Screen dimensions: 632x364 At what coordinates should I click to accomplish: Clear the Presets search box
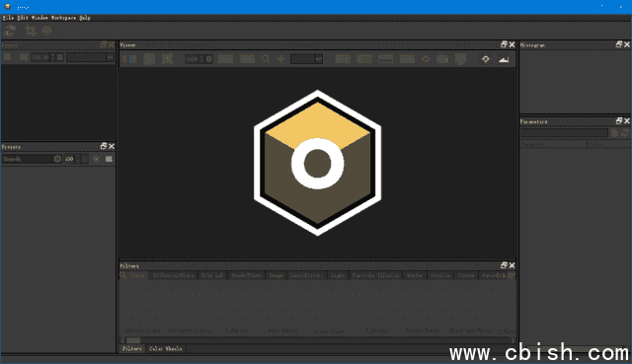(x=57, y=159)
